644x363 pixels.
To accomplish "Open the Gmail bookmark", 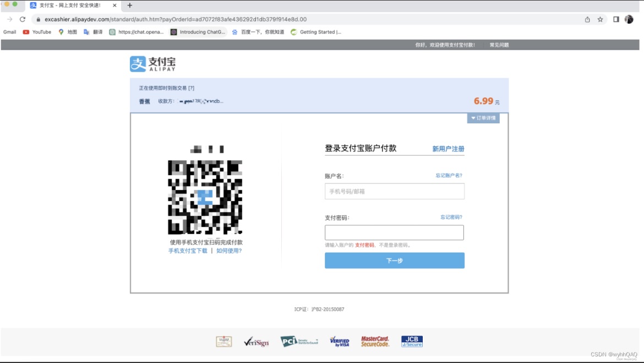I will pos(9,32).
